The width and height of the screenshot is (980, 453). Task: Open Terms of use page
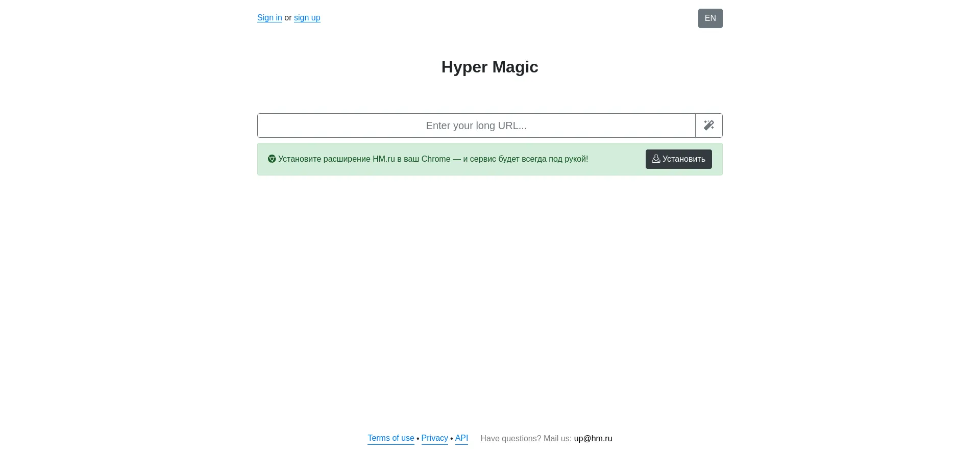pos(391,438)
